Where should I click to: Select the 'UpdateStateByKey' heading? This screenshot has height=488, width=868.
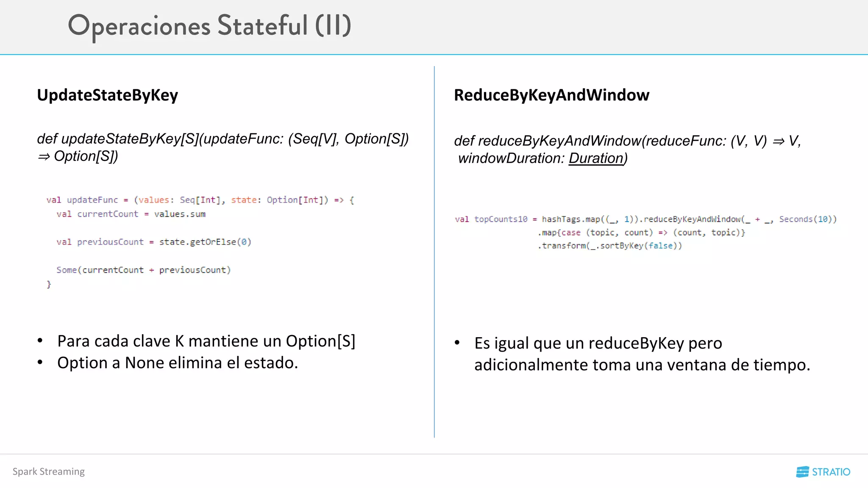click(x=108, y=95)
